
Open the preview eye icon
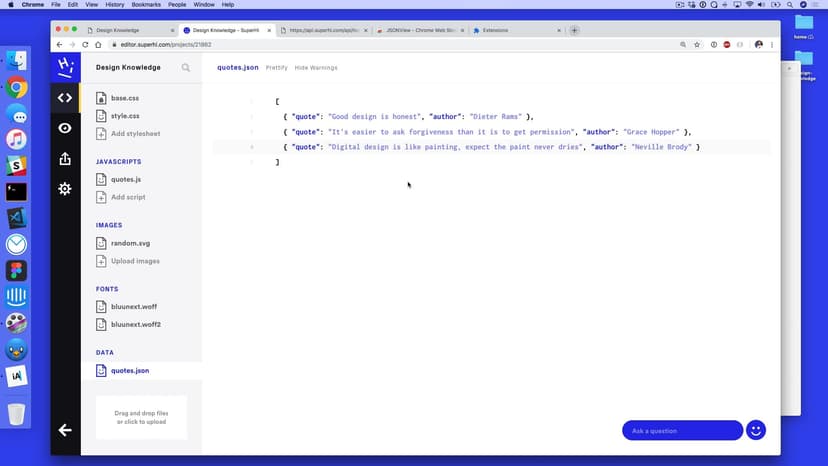pos(65,128)
